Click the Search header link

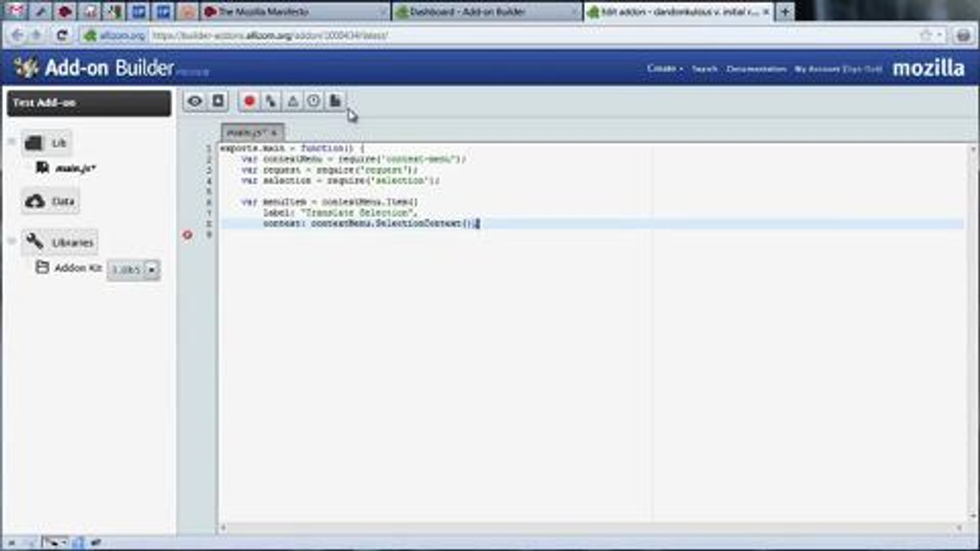(x=704, y=69)
